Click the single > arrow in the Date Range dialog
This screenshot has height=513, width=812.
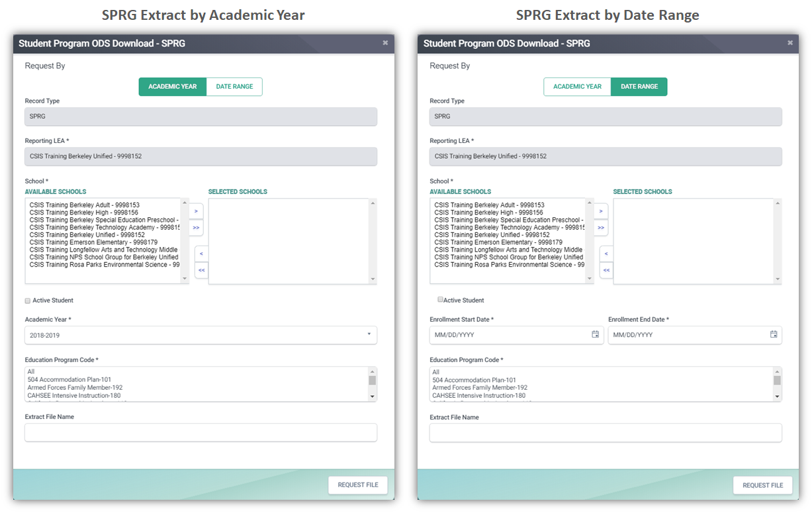600,210
